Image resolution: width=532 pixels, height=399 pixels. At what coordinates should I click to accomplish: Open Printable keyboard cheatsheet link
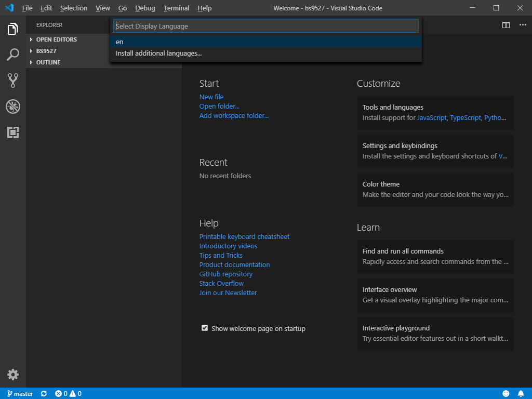pyautogui.click(x=244, y=236)
